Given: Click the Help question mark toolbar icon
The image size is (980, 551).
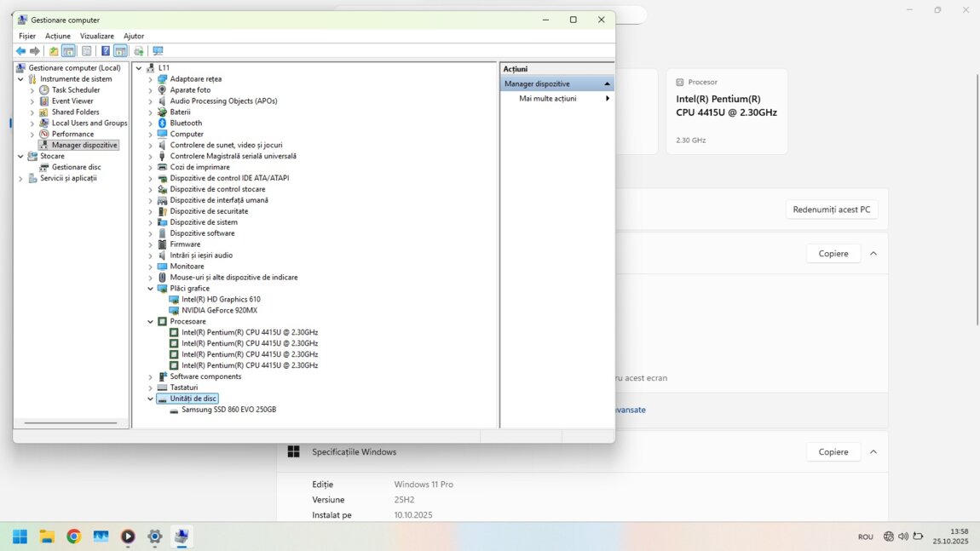Looking at the screenshot, I should pos(106,51).
